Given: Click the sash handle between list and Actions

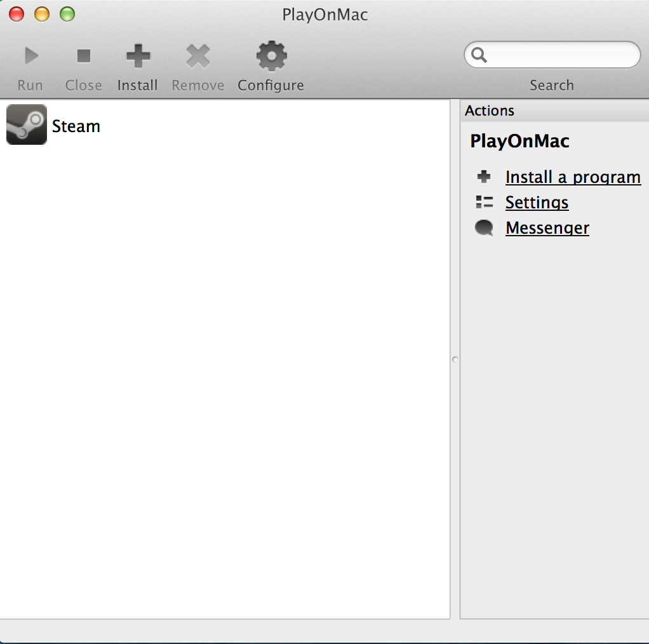Looking at the screenshot, I should [x=455, y=359].
